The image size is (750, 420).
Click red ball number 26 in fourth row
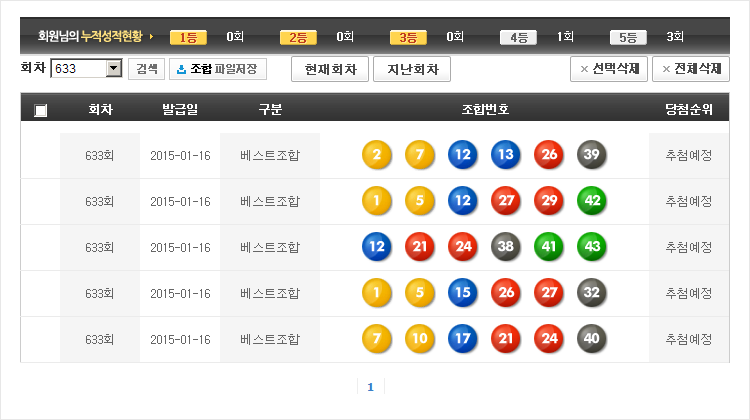(506, 293)
